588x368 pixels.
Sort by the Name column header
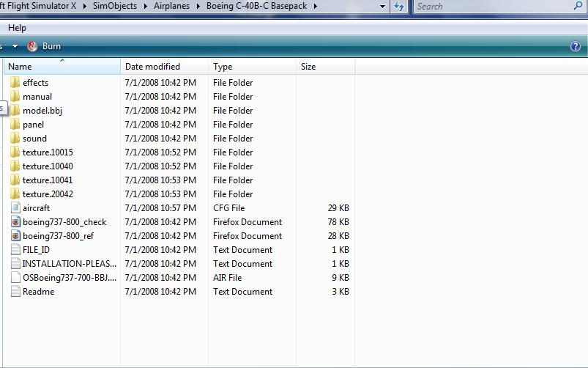point(62,67)
